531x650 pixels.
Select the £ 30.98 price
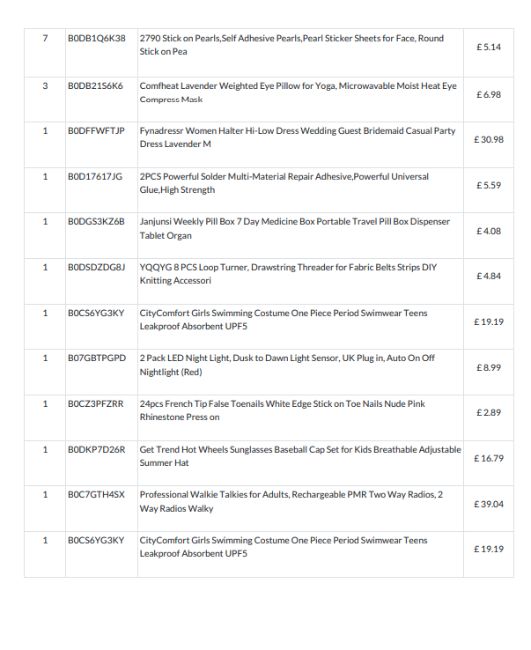pos(488,140)
